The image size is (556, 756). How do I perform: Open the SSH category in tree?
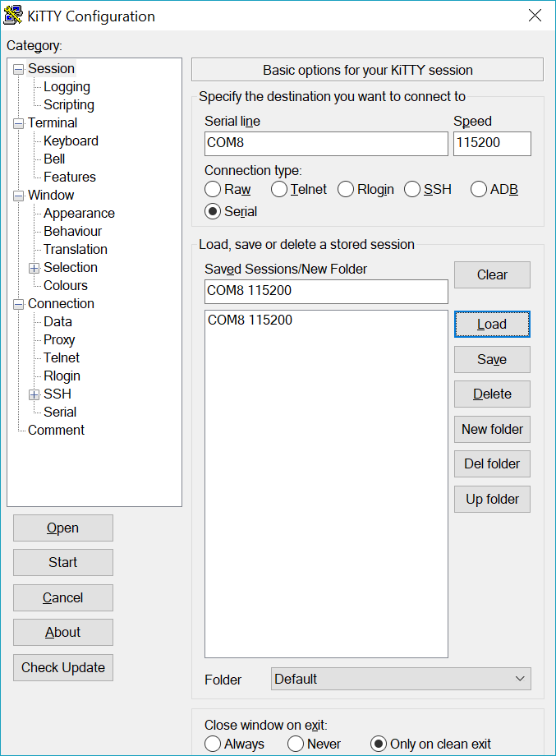pos(57,394)
